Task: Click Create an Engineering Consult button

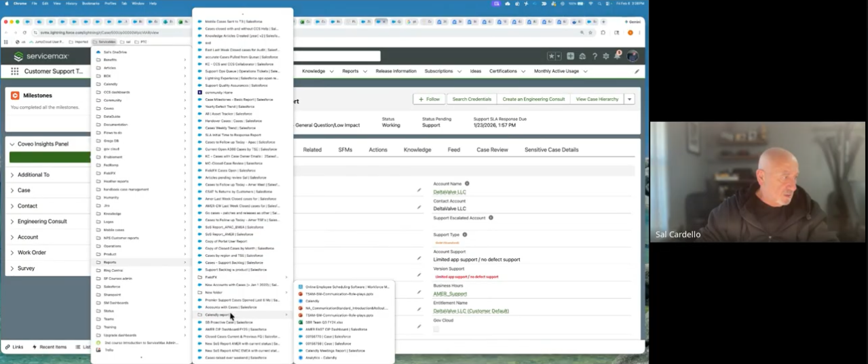Action: (x=533, y=99)
